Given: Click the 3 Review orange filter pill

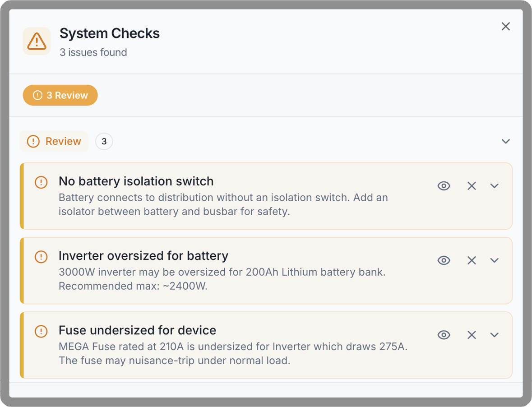Looking at the screenshot, I should [x=60, y=95].
